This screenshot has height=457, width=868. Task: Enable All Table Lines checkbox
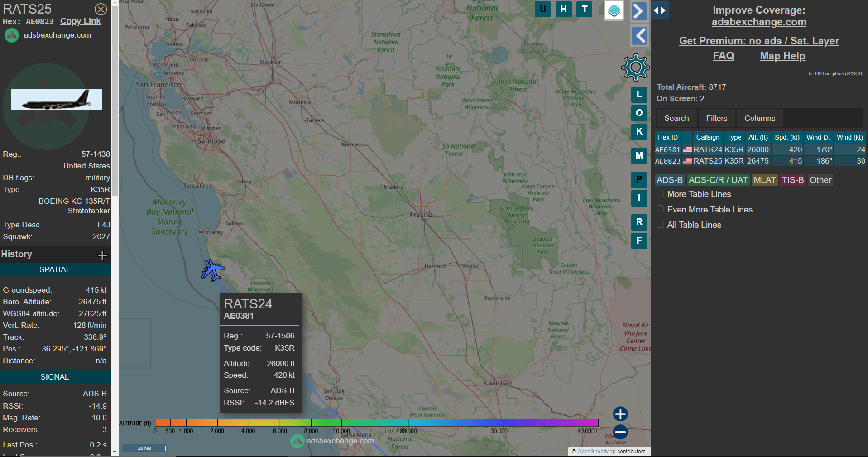coord(660,225)
